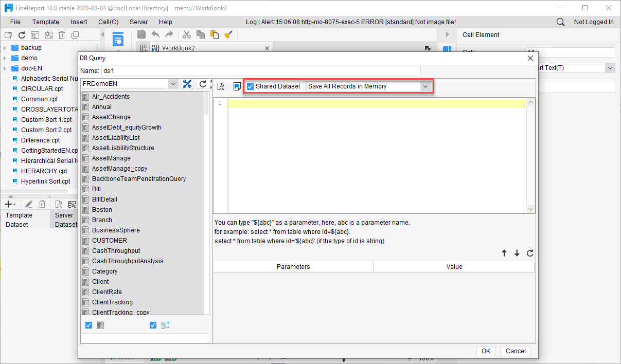Click the log alert message in menu bar
This screenshot has height=364, width=621.
tap(351, 22)
